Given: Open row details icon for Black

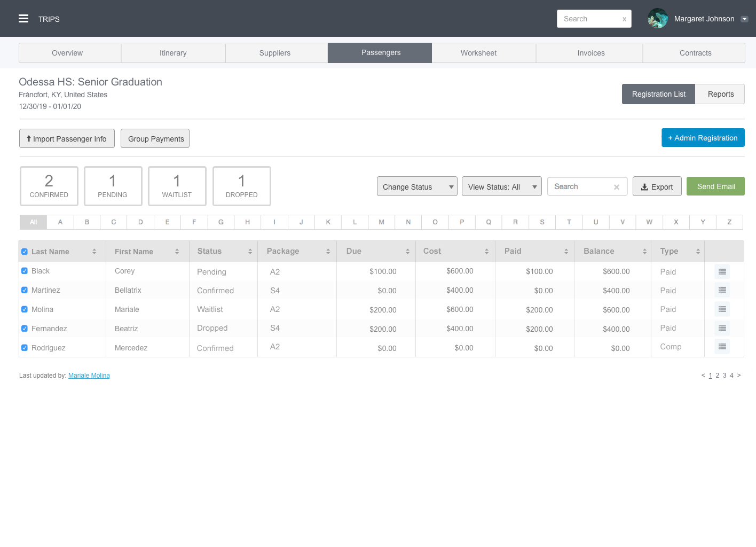Looking at the screenshot, I should (722, 272).
